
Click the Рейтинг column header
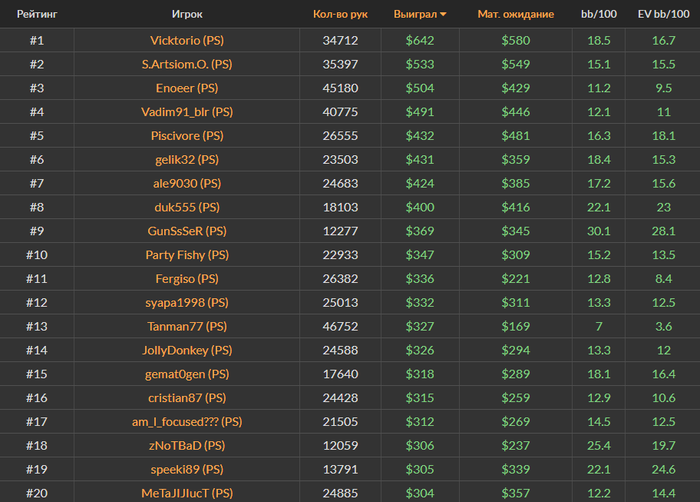point(37,14)
